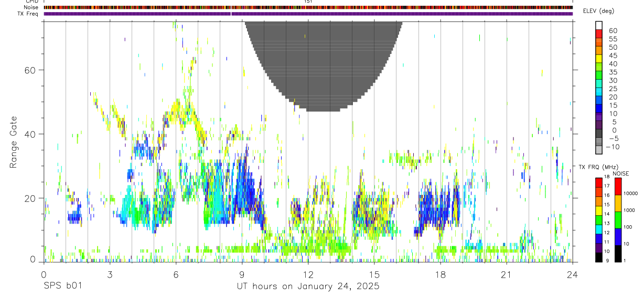This screenshot has width=644, height=297.
Task: Click the 'TX Freq' strip label
Action: [x=28, y=13]
